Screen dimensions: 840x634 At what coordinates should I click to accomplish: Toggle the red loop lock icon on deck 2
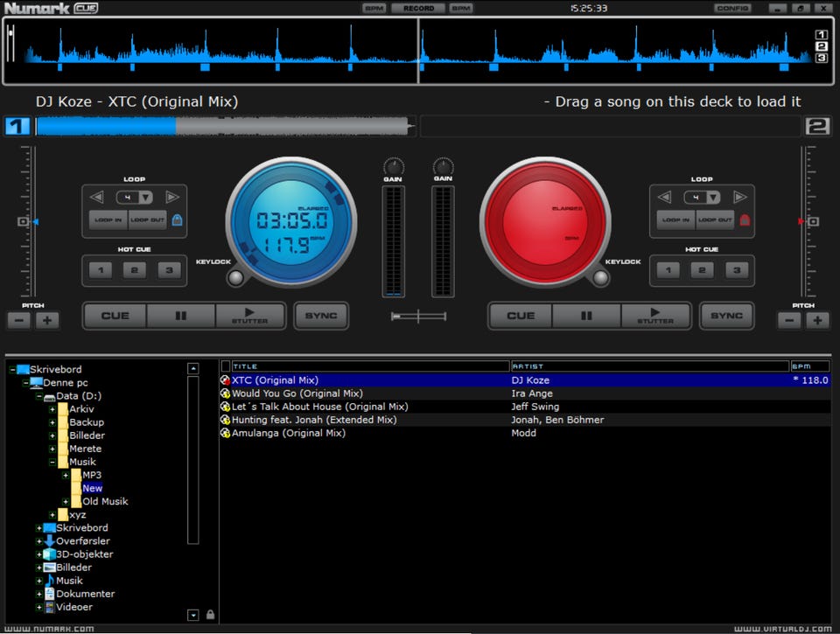click(745, 219)
